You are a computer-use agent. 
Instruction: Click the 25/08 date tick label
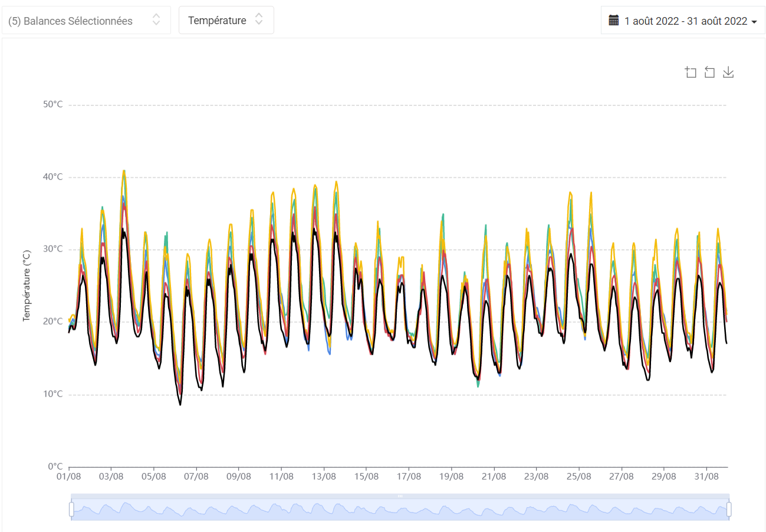pos(578,477)
